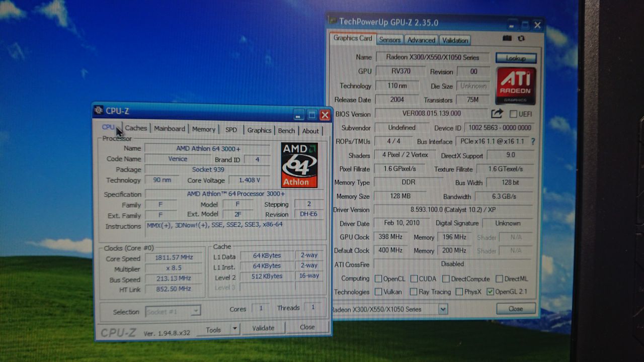Click the Driver Version 8.593.100.0 field
The width and height of the screenshot is (644, 362).
pos(453,210)
